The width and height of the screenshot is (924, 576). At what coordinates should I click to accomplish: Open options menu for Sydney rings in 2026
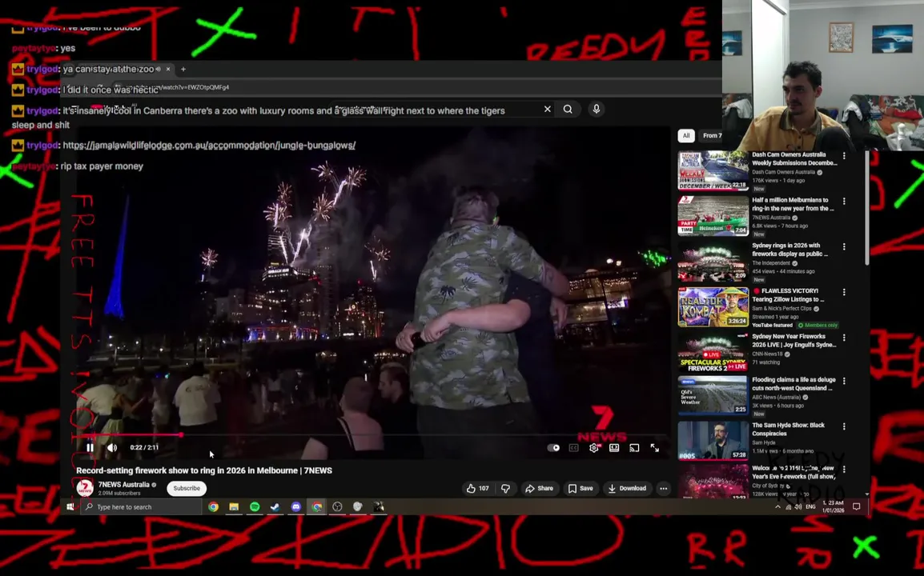click(844, 246)
